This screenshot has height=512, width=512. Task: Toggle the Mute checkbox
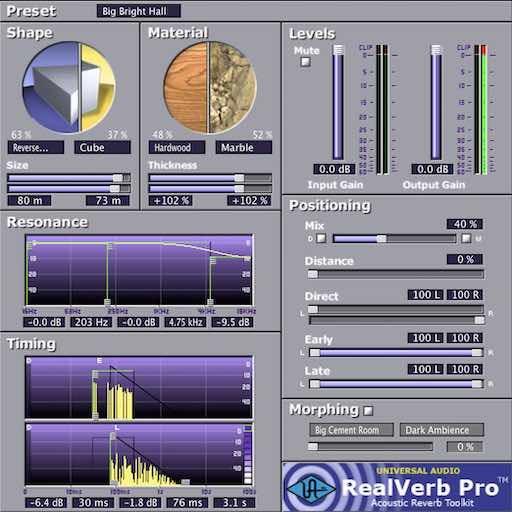(305, 62)
